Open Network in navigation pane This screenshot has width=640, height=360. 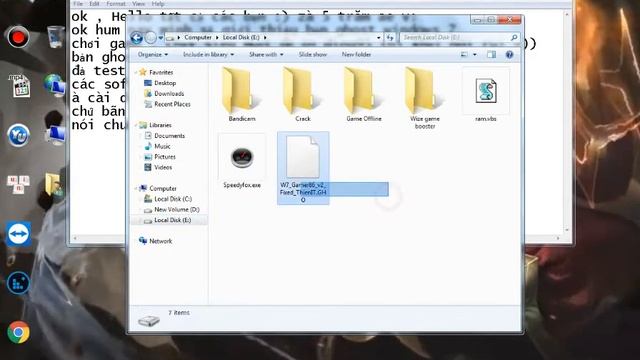160,241
